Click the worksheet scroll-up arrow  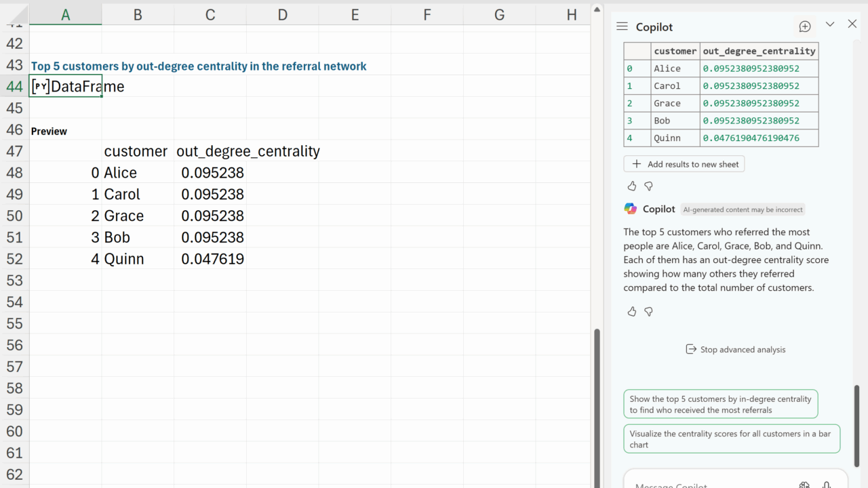(597, 9)
